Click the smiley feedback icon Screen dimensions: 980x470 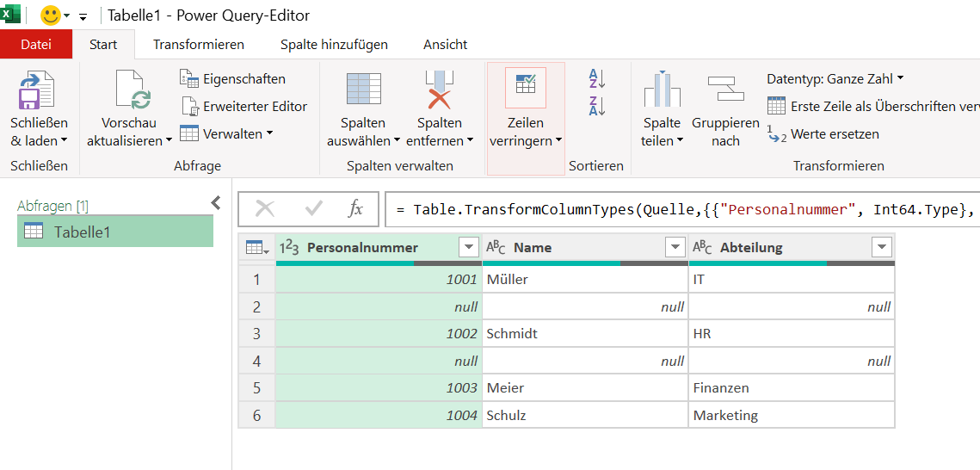[51, 15]
